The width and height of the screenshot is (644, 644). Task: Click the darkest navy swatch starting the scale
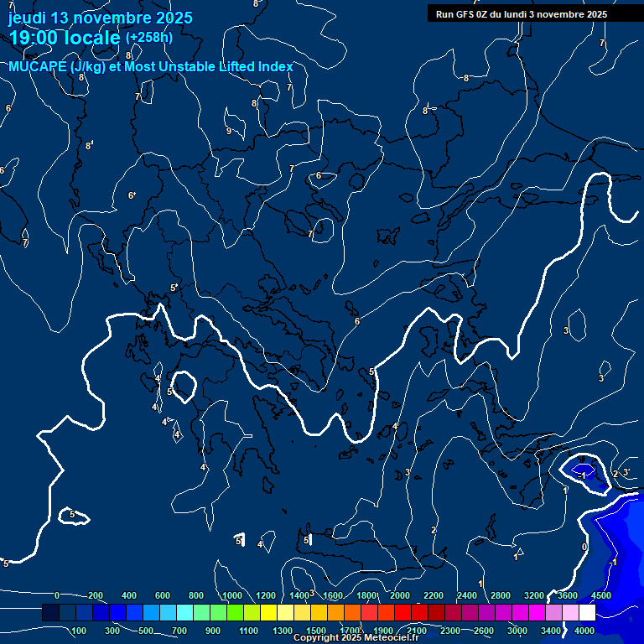50,612
